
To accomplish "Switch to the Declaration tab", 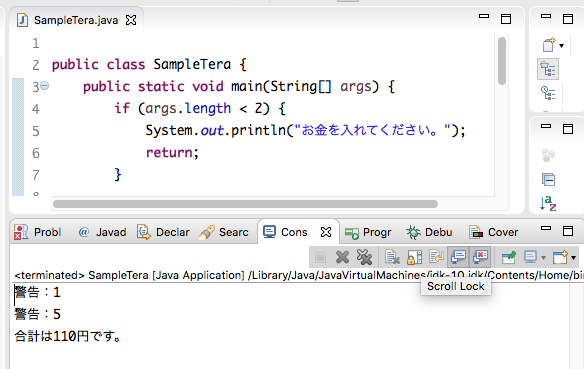I will [164, 232].
